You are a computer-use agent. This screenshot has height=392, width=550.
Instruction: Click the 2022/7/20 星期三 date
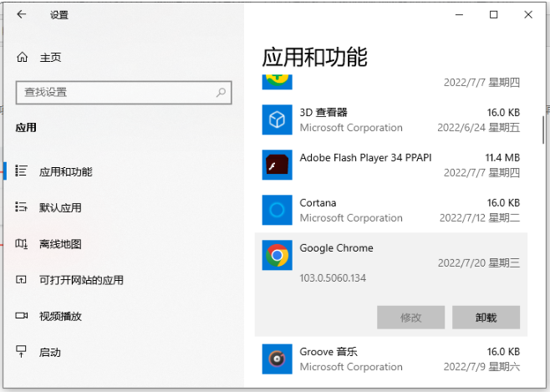(479, 263)
